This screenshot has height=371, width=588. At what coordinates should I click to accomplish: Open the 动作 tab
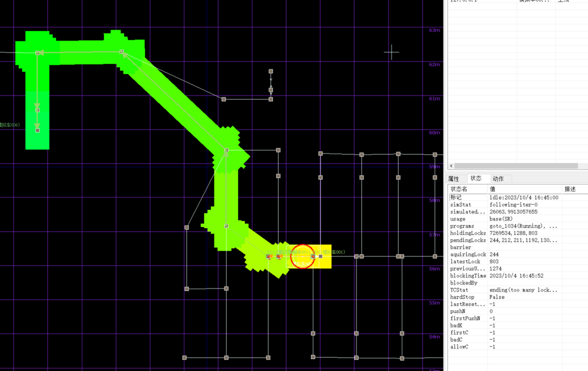pos(498,179)
